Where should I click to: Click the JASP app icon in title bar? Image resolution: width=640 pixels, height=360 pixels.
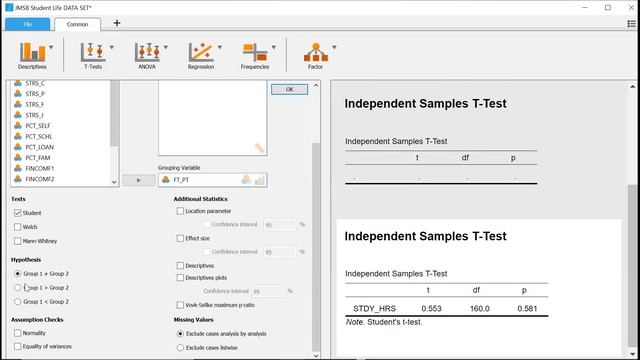(x=9, y=7)
